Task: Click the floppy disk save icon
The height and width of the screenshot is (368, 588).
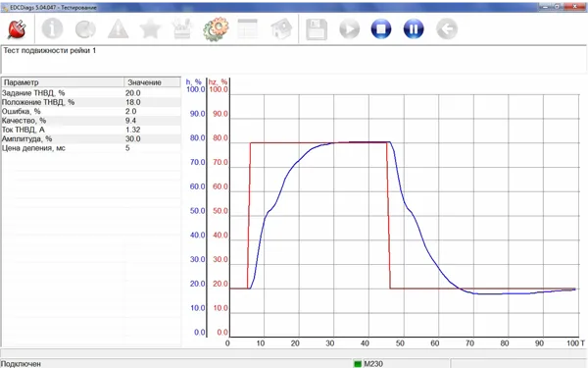Action: (x=317, y=29)
